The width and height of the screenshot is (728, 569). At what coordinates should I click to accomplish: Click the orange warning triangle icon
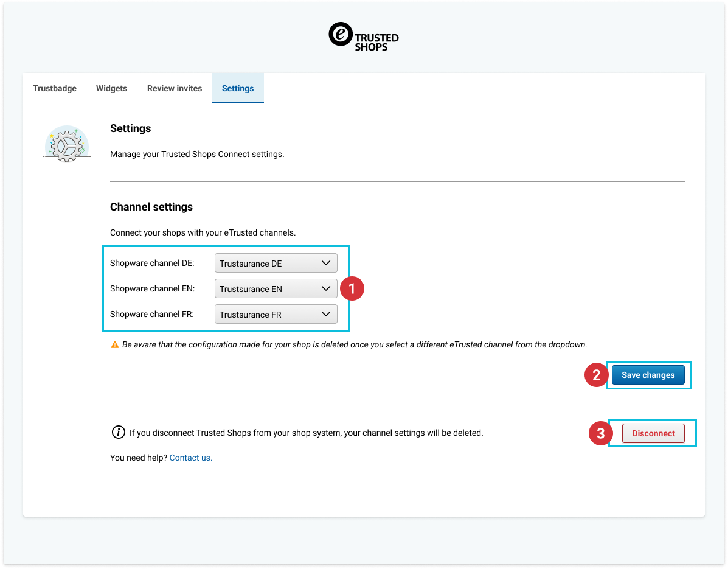point(115,344)
